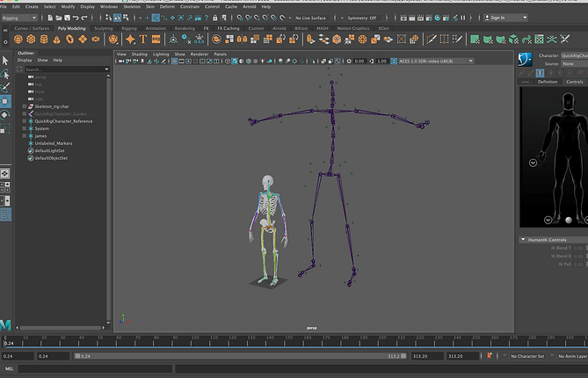Image resolution: width=588 pixels, height=378 pixels.
Task: Create a polygon disc from the shelf
Action: click(x=96, y=39)
